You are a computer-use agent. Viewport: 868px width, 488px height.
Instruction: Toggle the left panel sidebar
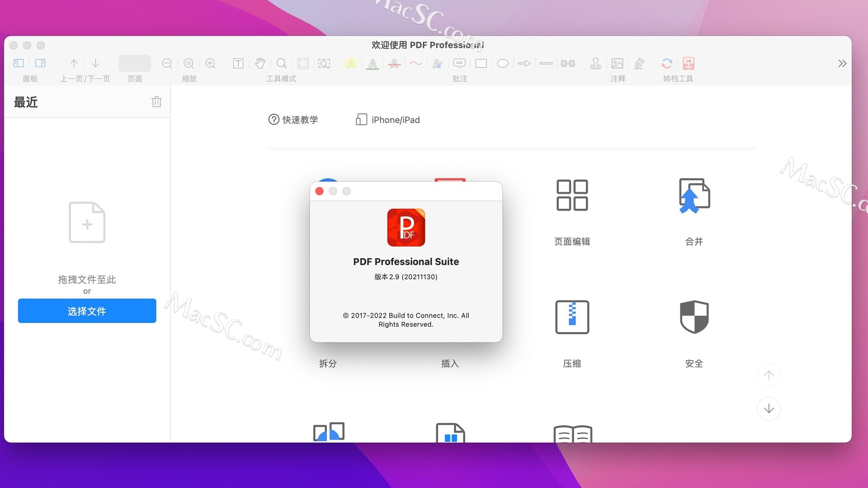(x=18, y=63)
